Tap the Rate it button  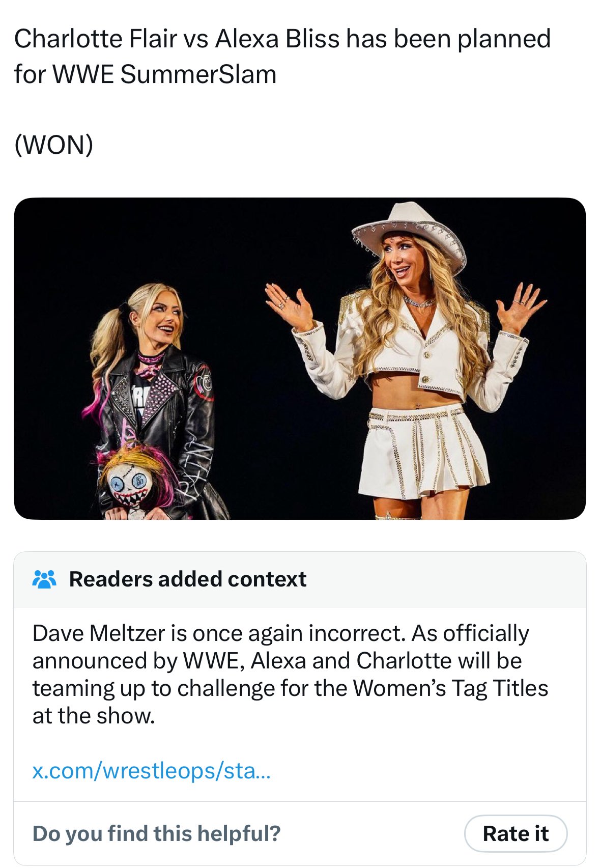[x=516, y=834]
